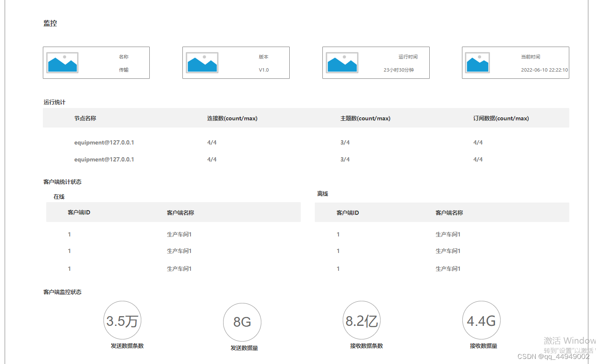
Task: Click the image icon in the 运行时间 card
Action: point(342,63)
